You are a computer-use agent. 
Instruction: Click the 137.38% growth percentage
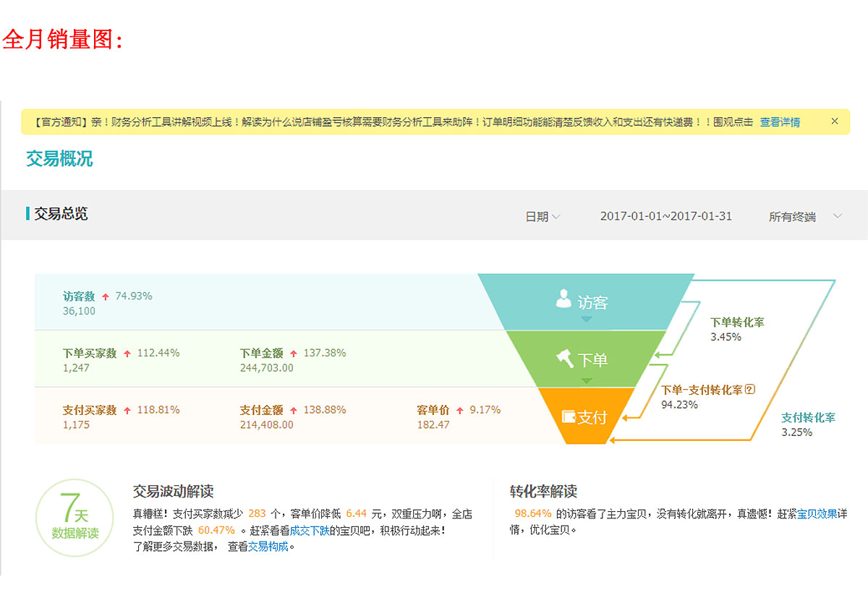325,353
